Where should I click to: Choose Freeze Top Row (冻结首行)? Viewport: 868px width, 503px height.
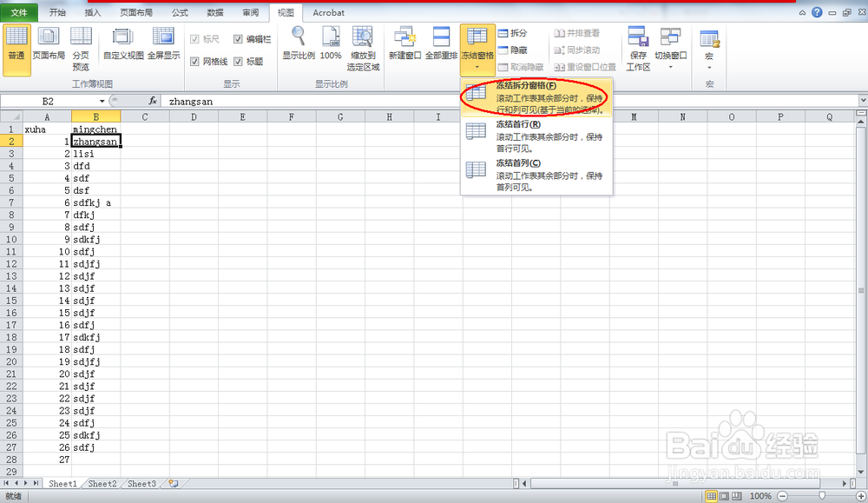tap(536, 136)
